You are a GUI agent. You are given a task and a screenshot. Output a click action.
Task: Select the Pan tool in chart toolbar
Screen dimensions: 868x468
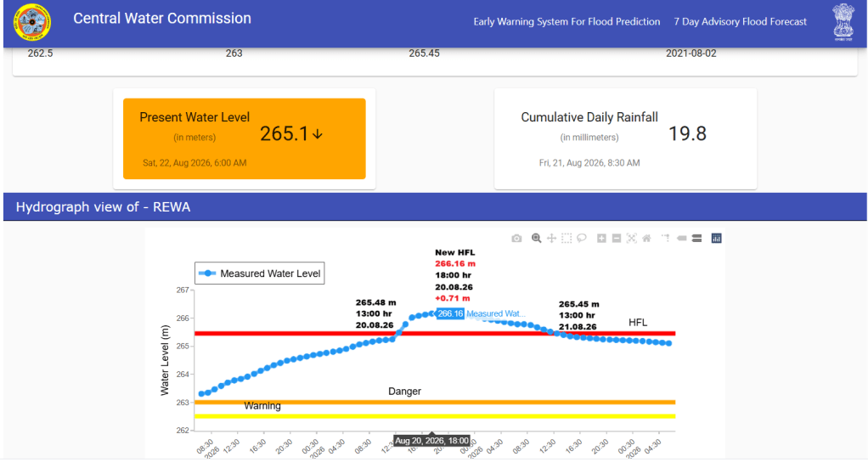click(x=551, y=238)
